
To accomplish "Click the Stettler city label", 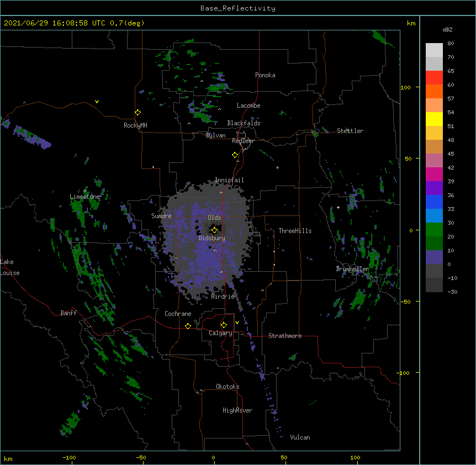I will click(350, 131).
